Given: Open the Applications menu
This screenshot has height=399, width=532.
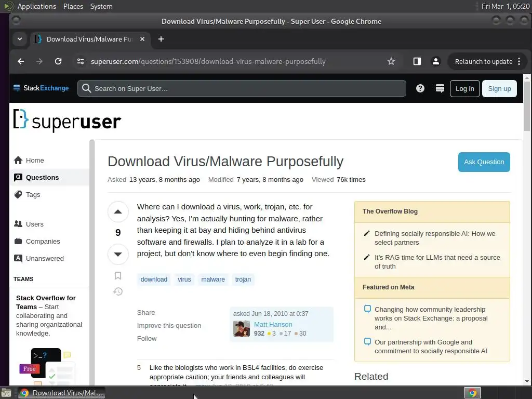Looking at the screenshot, I should tap(37, 6).
